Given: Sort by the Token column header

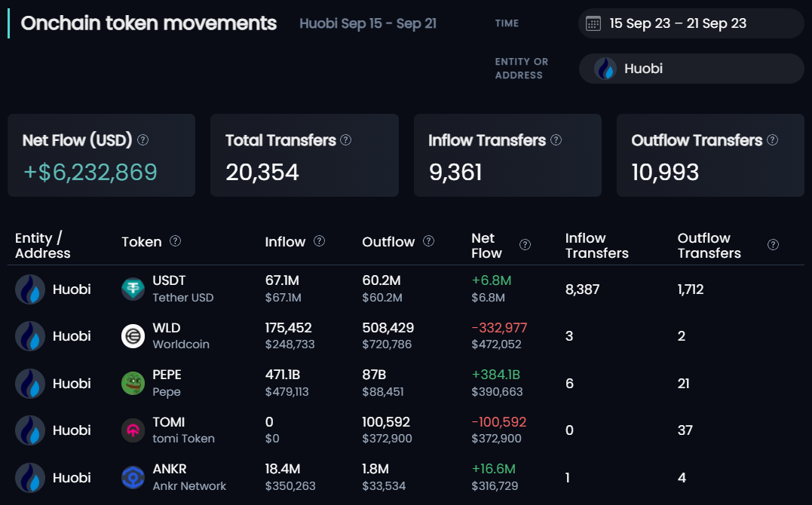Looking at the screenshot, I should pyautogui.click(x=142, y=242).
